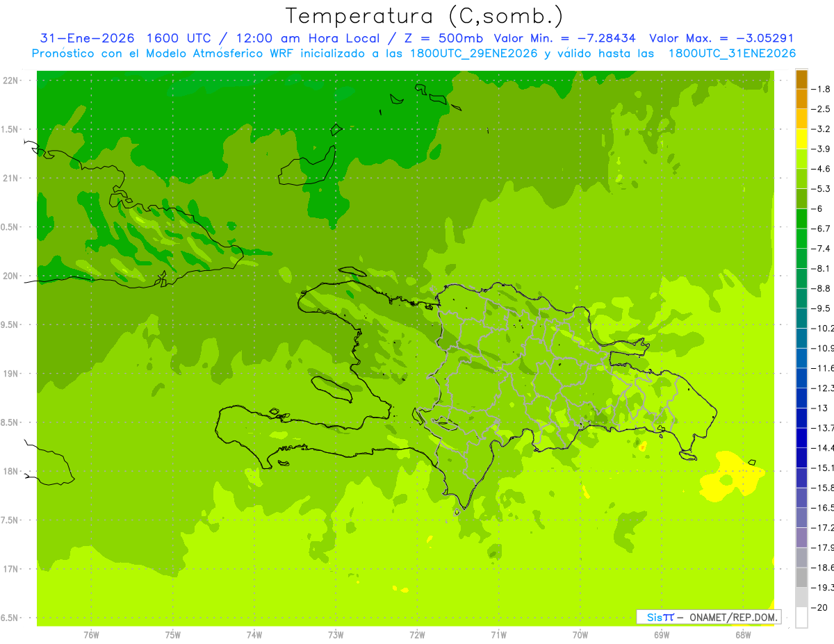
Task: Pick the lime swatch between -3.9 and -4.6
Action: pos(801,159)
